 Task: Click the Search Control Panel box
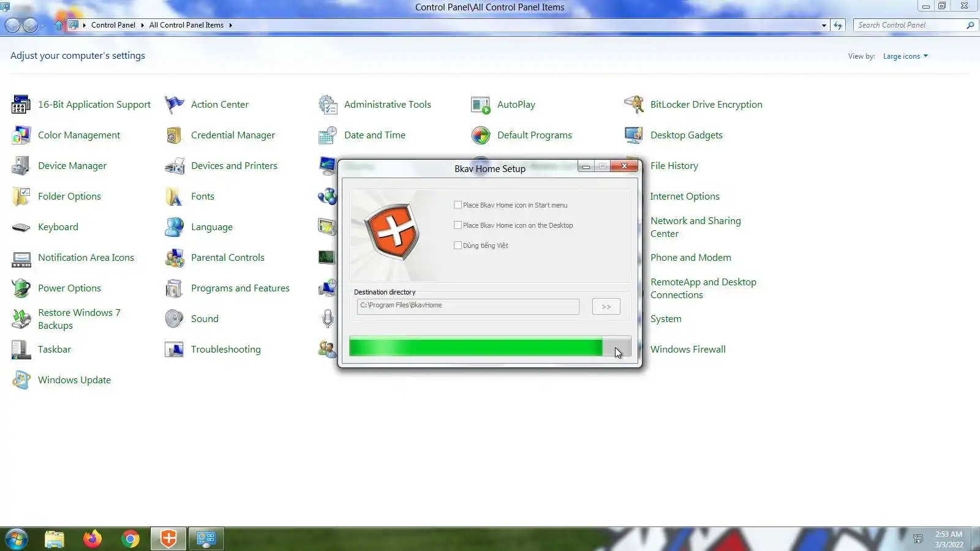[x=910, y=25]
